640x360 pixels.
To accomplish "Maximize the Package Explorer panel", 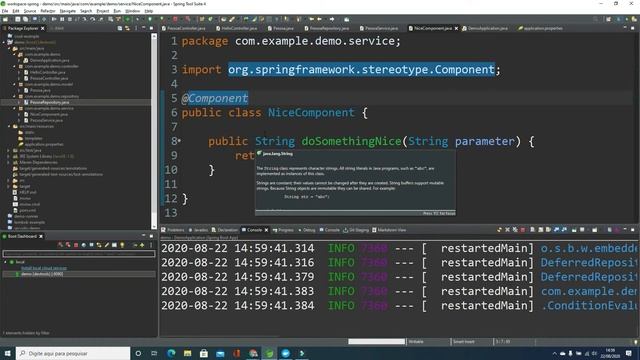I will pyautogui.click(x=151, y=28).
